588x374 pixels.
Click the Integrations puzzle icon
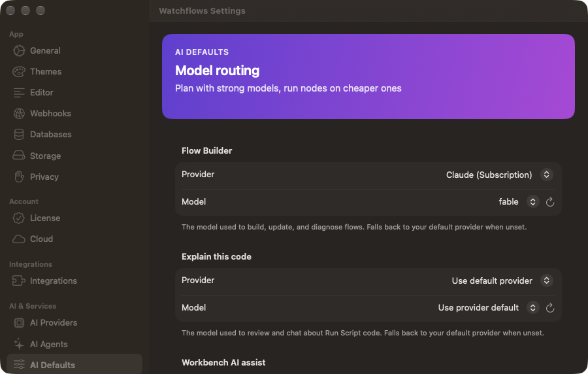(19, 280)
